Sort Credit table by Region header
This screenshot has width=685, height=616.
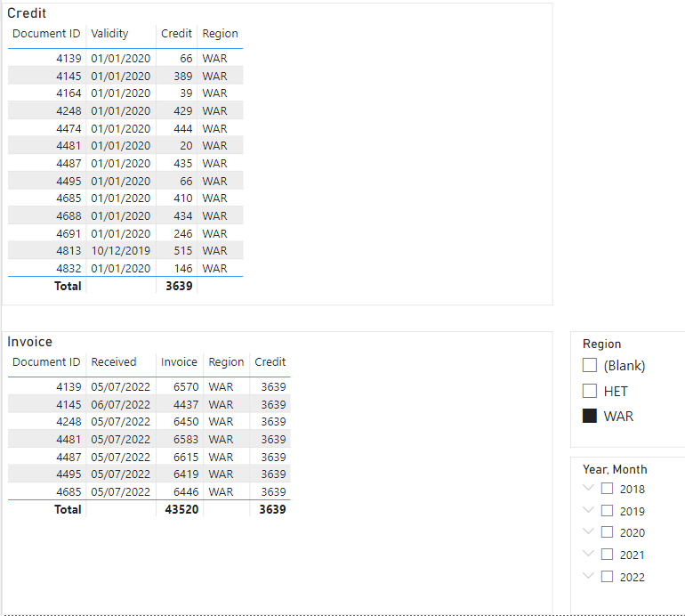(221, 34)
